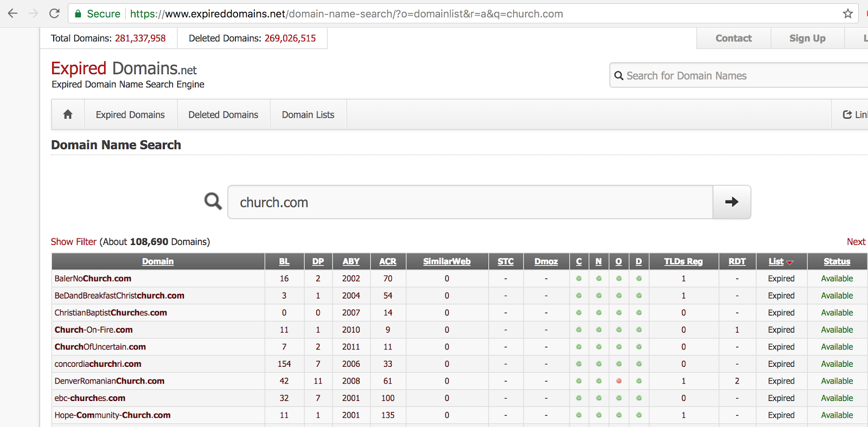Go to the Next results page
Viewport: 868px width, 427px height.
tap(856, 242)
